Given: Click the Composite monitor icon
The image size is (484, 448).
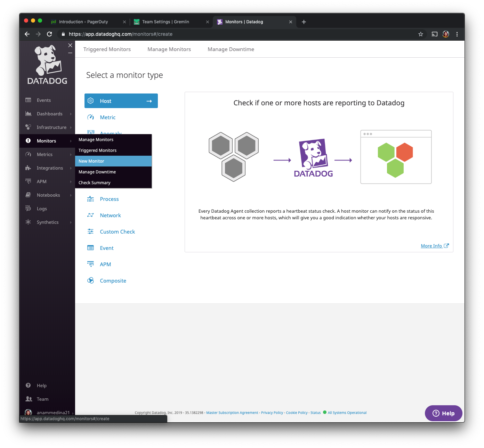Looking at the screenshot, I should coord(90,280).
